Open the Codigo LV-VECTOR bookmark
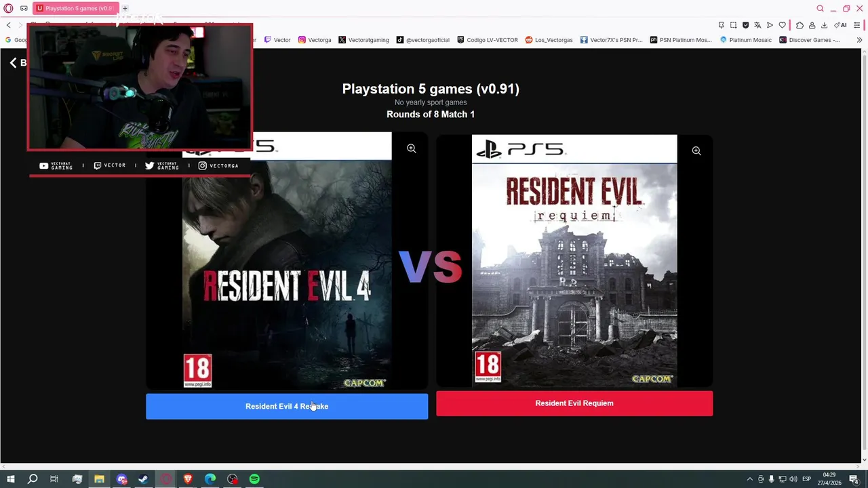Screen dimensions: 868x488 488,40
